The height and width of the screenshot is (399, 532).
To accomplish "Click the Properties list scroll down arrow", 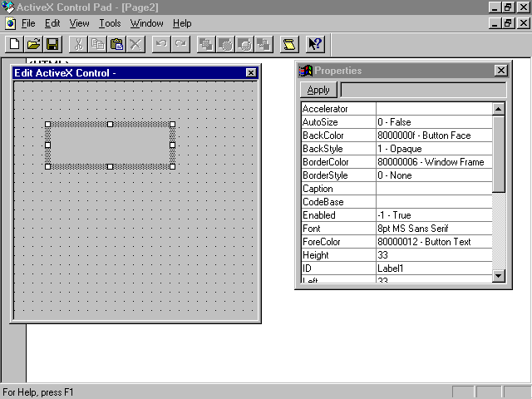I will point(499,276).
